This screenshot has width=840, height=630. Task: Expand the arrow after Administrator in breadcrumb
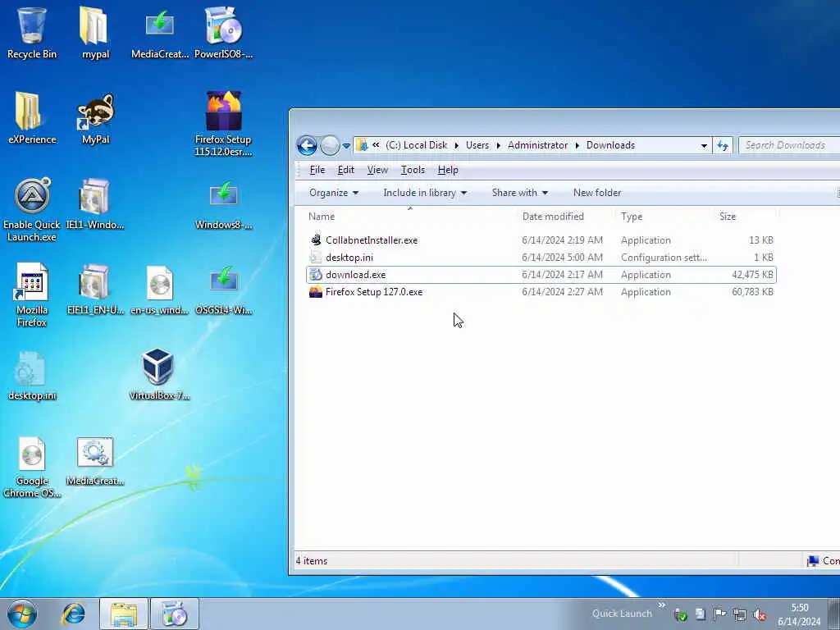577,145
